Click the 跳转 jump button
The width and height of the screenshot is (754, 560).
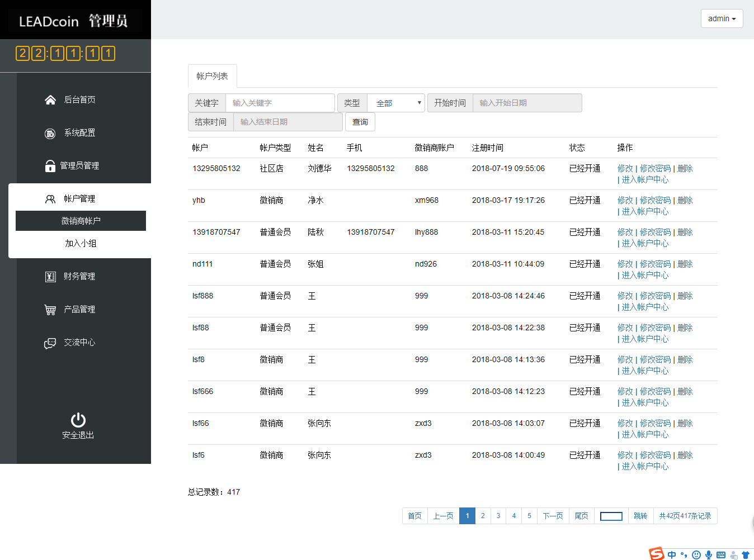point(640,516)
